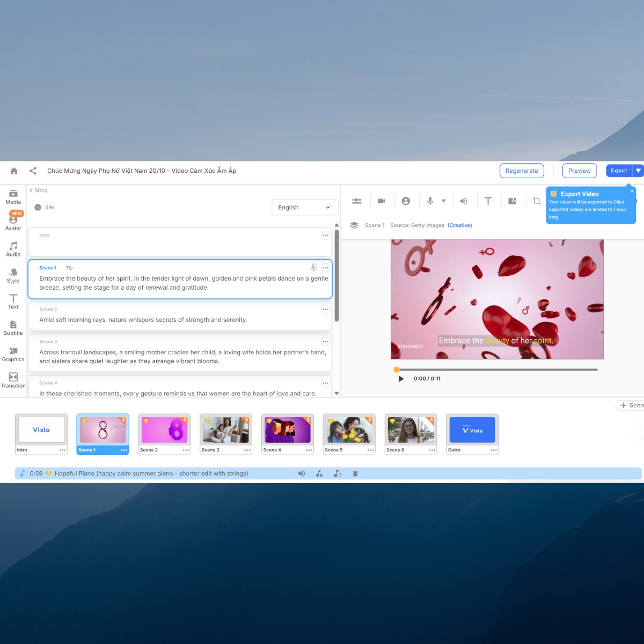
Task: Open the Scene 2 script card options menu
Action: 325,309
